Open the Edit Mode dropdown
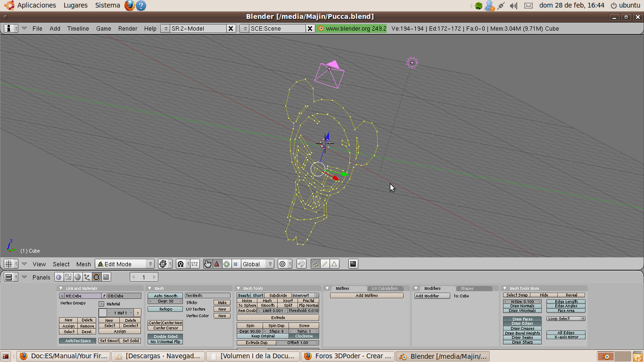 (124, 264)
